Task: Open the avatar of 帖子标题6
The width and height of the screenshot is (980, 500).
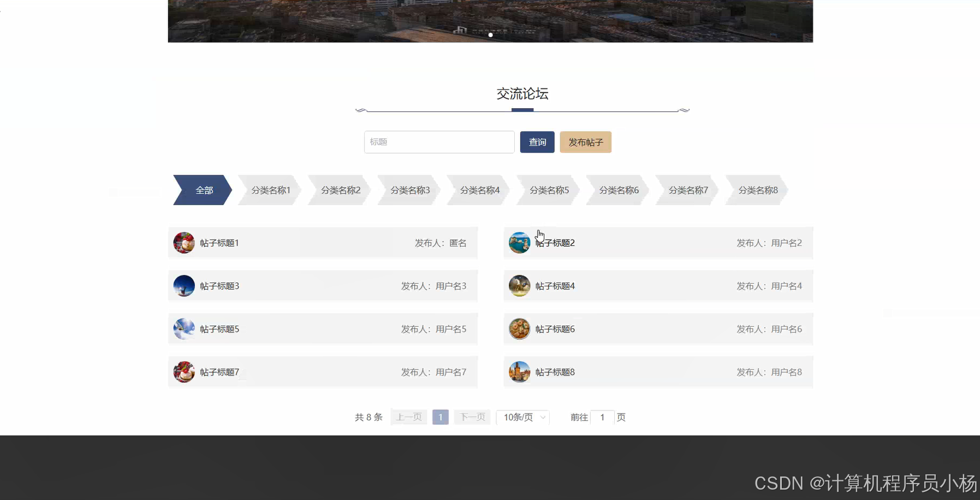Action: point(519,329)
